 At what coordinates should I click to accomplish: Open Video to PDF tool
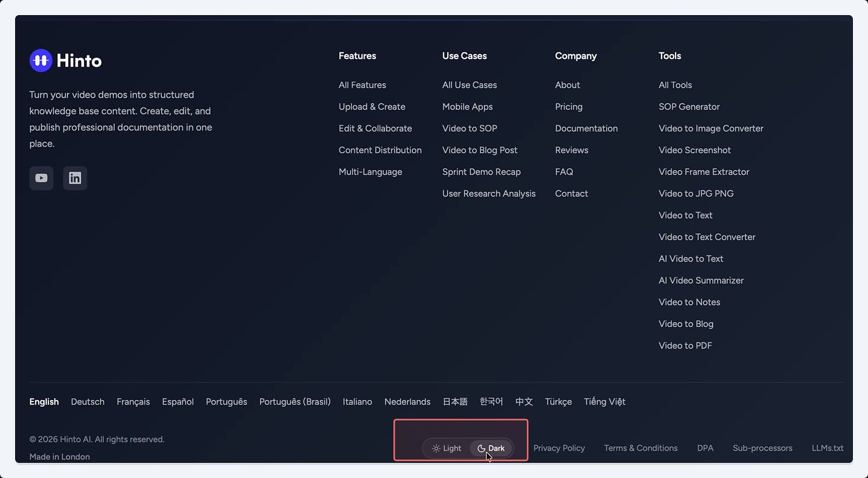point(685,346)
